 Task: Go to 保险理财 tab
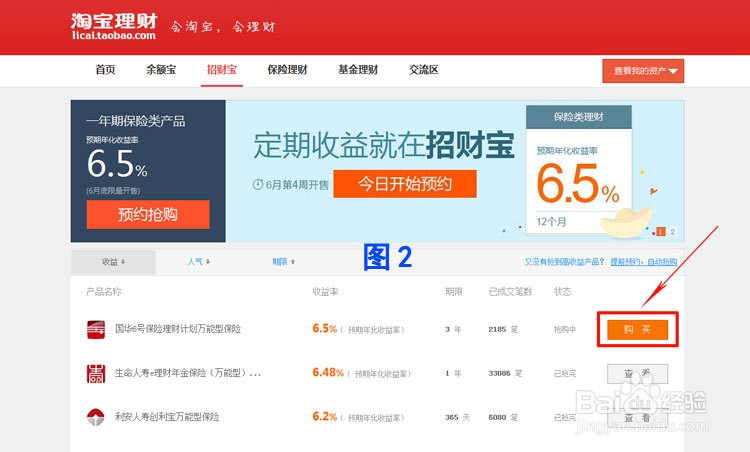tap(287, 70)
